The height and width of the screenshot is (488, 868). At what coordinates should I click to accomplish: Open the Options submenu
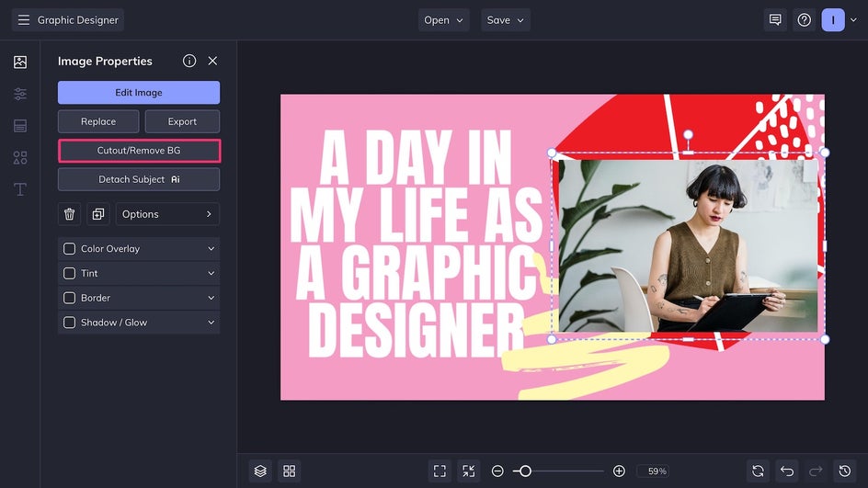[167, 214]
